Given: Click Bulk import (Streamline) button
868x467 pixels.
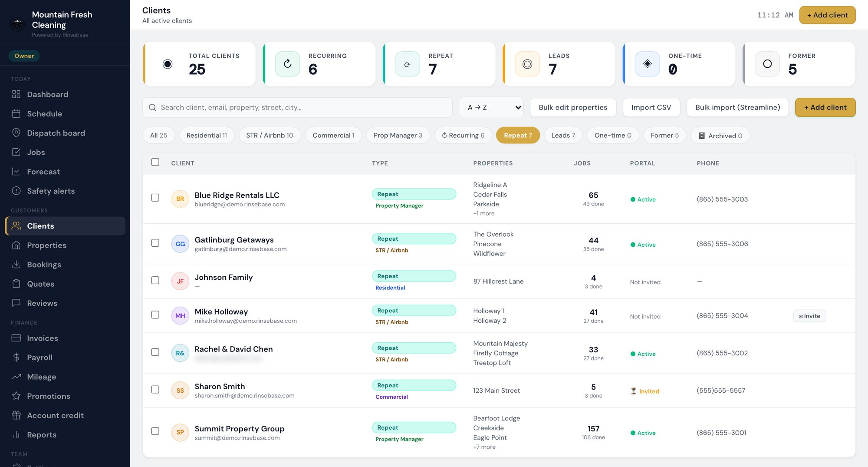Looking at the screenshot, I should pos(737,107).
